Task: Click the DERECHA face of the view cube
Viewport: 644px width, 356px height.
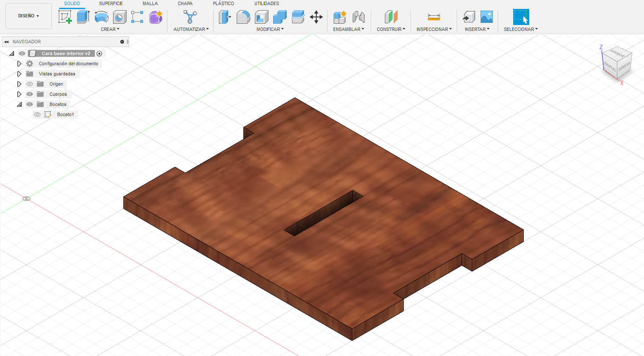Action: click(625, 67)
